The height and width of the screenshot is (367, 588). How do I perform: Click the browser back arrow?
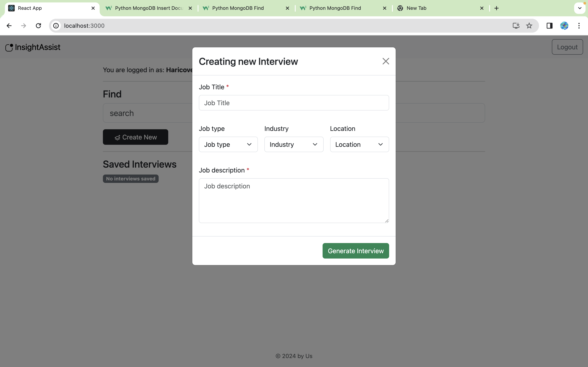(9, 26)
